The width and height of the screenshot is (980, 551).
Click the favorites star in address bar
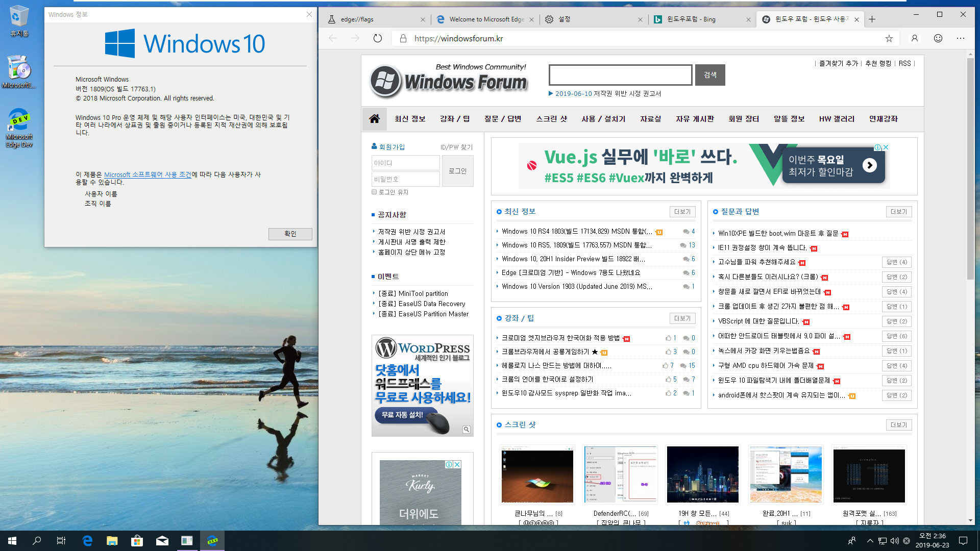889,38
